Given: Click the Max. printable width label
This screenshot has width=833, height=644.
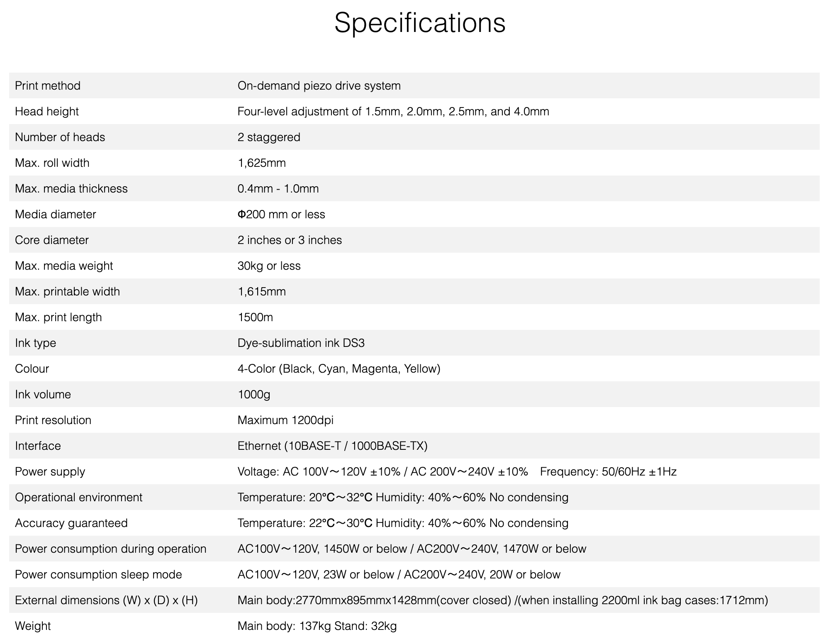Looking at the screenshot, I should (67, 292).
